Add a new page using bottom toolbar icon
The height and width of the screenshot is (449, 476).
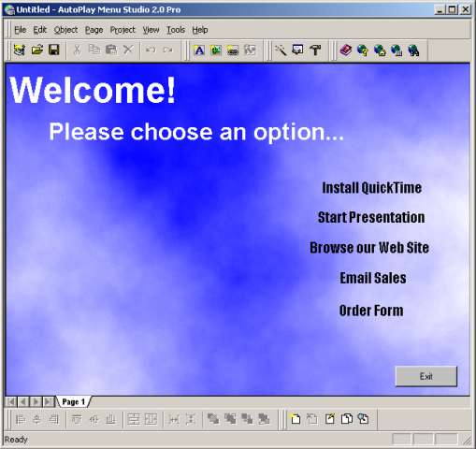pyautogui.click(x=296, y=419)
